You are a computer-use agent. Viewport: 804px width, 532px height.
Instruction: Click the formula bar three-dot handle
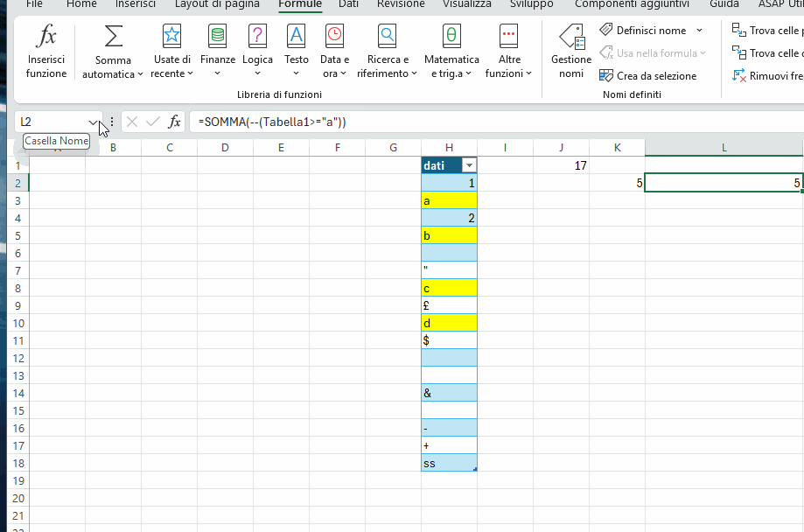[112, 122]
